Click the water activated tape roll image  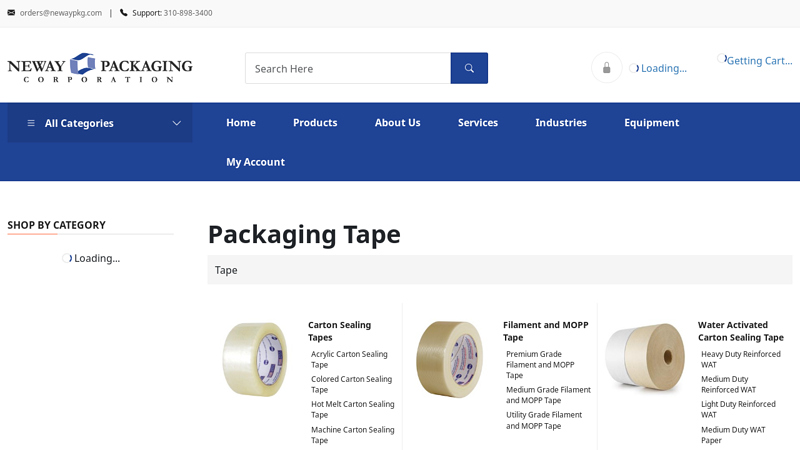[x=645, y=357]
